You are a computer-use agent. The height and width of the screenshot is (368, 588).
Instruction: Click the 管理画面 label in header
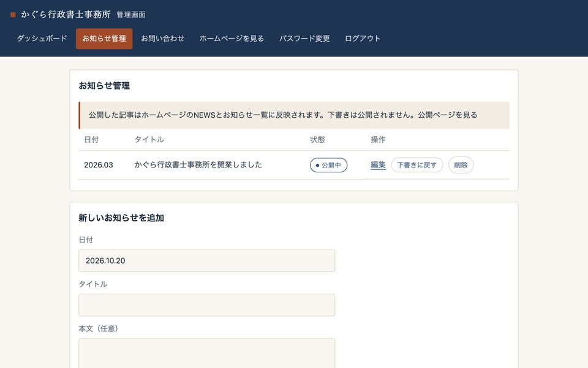point(131,15)
